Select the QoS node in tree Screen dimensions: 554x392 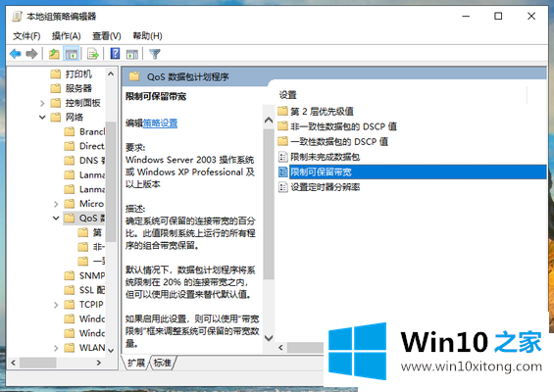tap(92, 218)
